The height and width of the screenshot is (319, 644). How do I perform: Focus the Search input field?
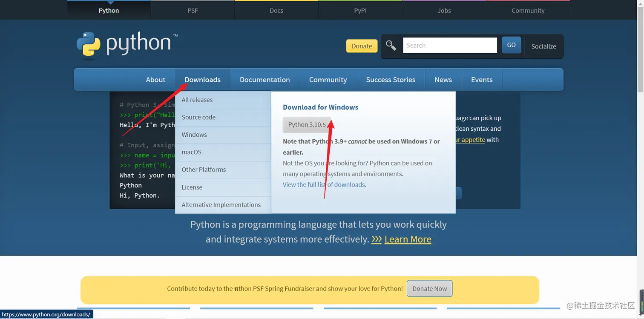[450, 45]
